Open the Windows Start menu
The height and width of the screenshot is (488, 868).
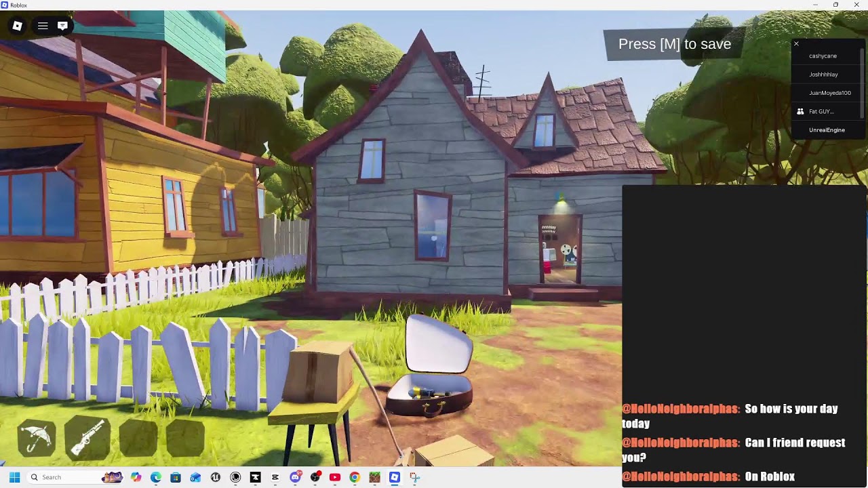click(14, 477)
